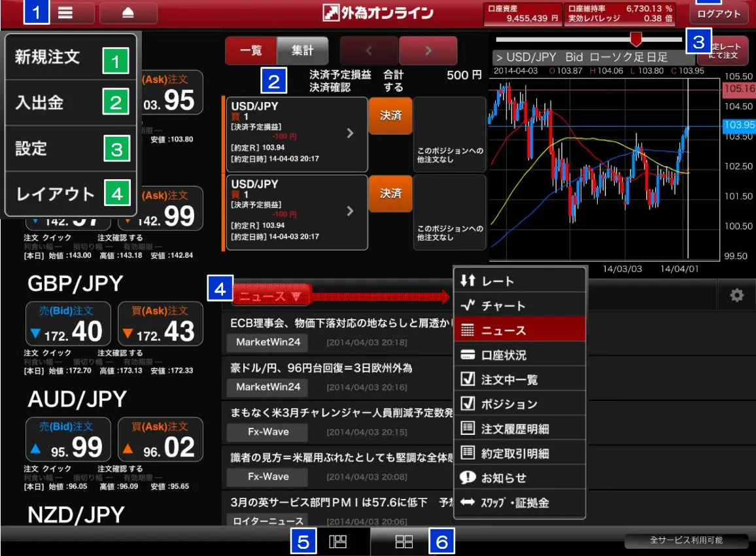Click the eject arrow icon in header
The image size is (756, 556).
pyautogui.click(x=128, y=13)
